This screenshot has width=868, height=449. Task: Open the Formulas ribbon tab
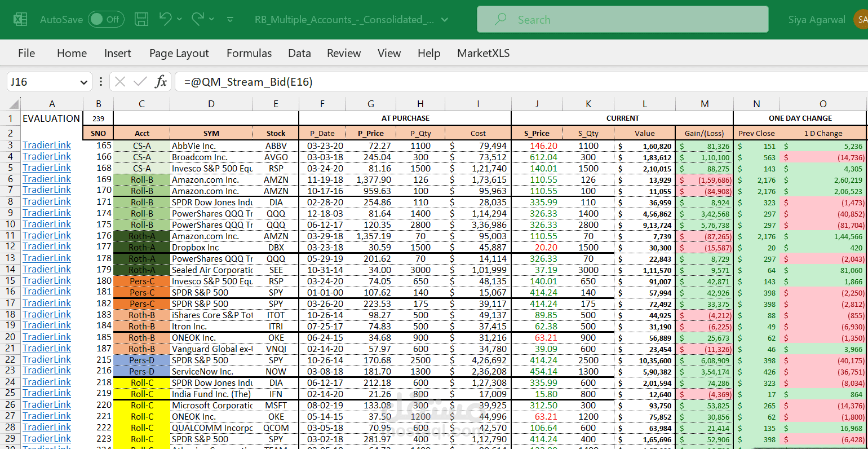pyautogui.click(x=249, y=53)
